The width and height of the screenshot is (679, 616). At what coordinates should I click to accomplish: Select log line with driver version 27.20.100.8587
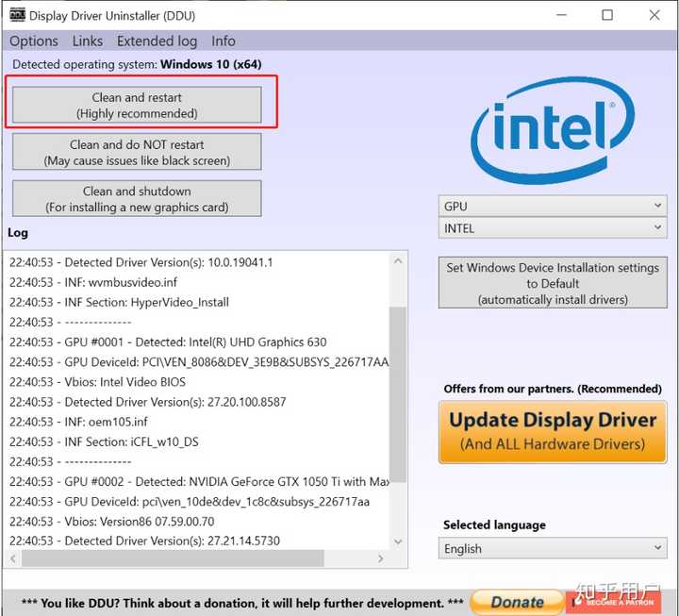[148, 402]
